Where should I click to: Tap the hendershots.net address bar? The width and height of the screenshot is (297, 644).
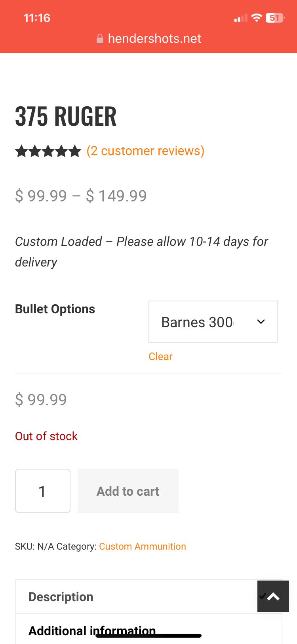tap(154, 38)
